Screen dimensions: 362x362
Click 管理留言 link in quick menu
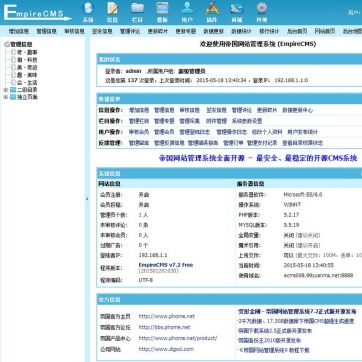(139, 143)
